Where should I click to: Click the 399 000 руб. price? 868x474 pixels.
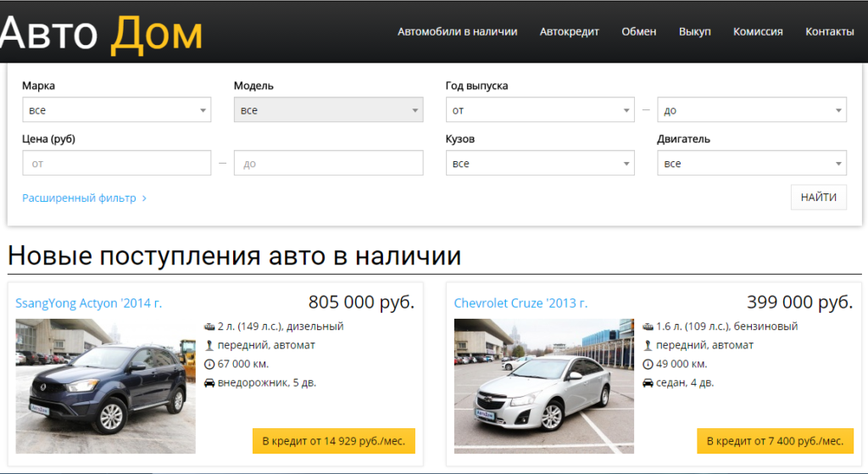tap(800, 303)
